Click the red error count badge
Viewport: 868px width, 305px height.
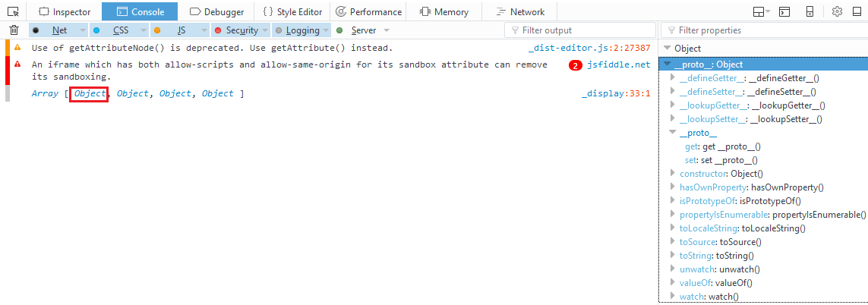[576, 65]
